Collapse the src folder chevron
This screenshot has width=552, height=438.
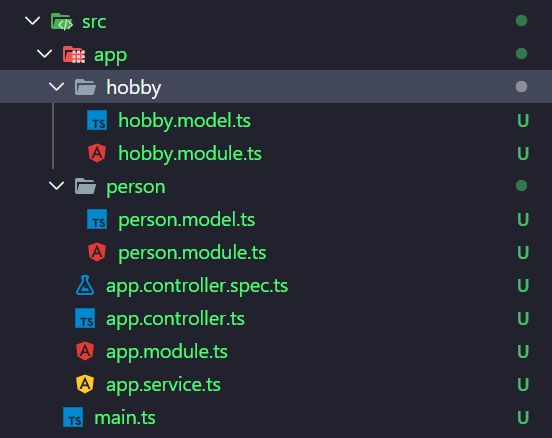[x=33, y=20]
